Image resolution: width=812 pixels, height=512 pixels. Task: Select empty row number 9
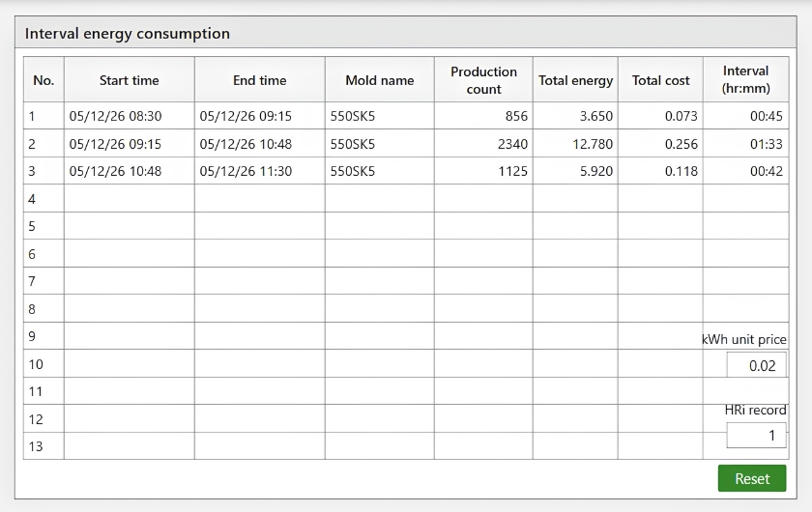coord(32,336)
